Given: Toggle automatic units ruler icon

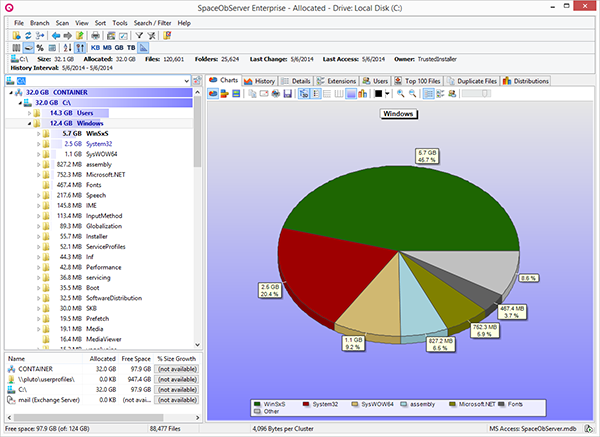Looking at the screenshot, I should tap(143, 48).
